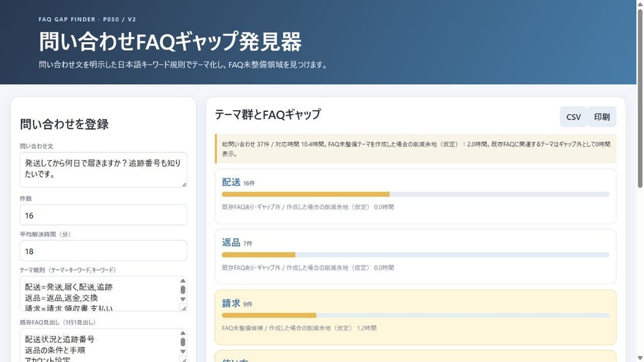
Task: Click the FAQ未整備候補 note under 請求
Action: point(299,328)
